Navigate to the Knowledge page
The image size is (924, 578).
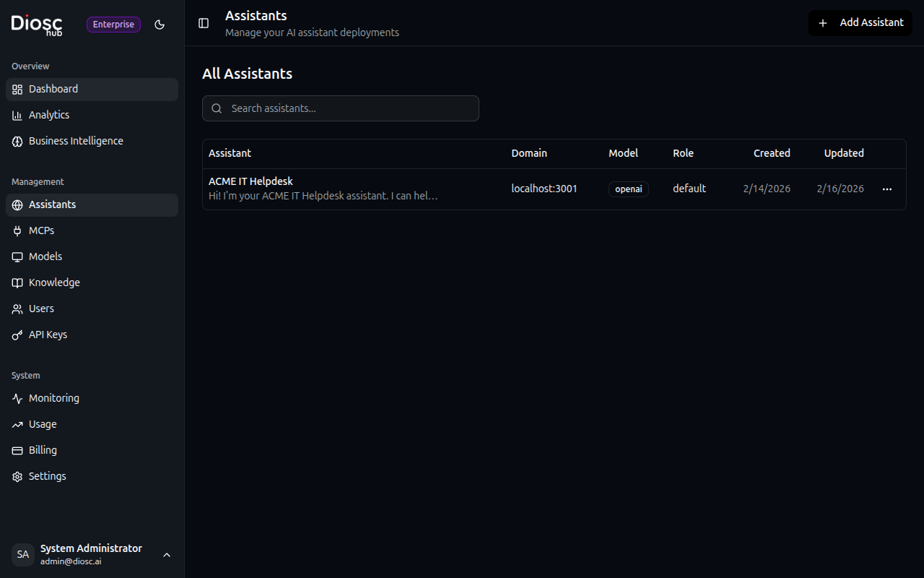(x=54, y=282)
